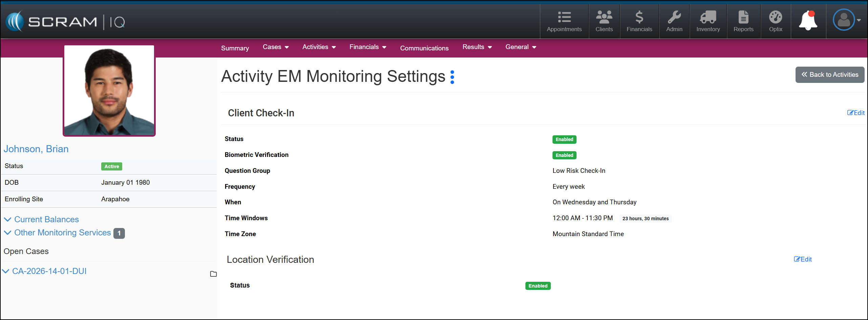Open the Communications tab
The width and height of the screenshot is (868, 320).
424,48
